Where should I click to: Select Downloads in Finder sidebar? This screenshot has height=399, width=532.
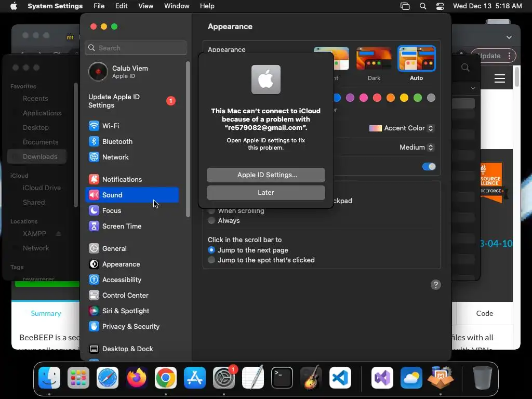pyautogui.click(x=37, y=157)
